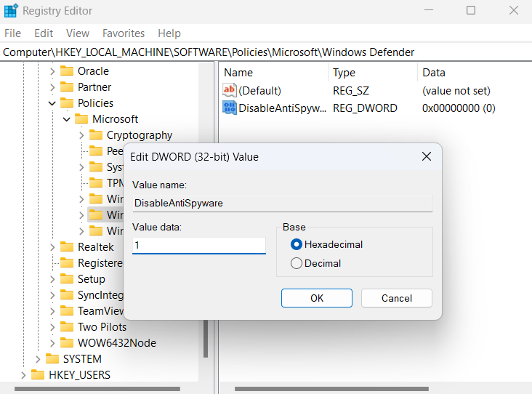Open the Favorites menu

pyautogui.click(x=124, y=33)
